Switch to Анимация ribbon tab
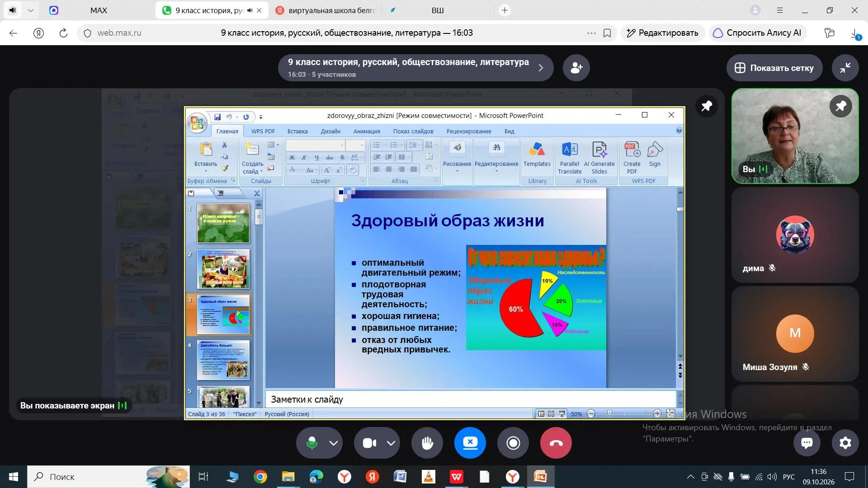Screen dimensions: 868x488 (x=367, y=131)
